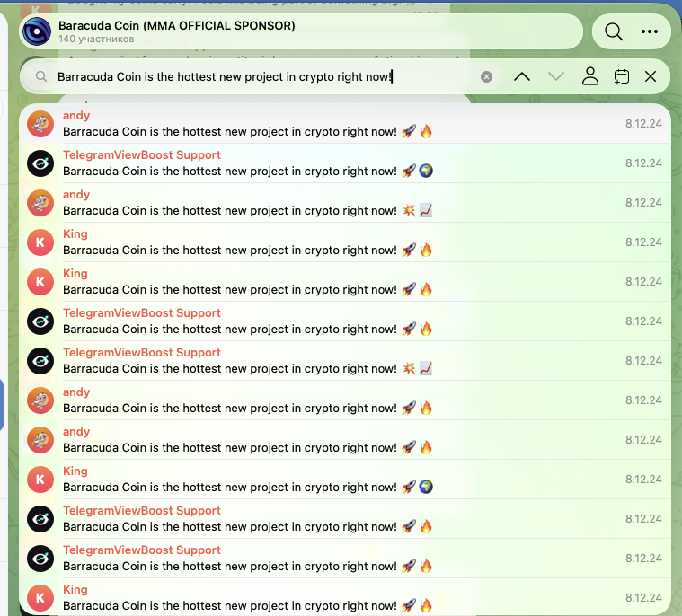Click TelegramViewBoost avatar beside the globe-emoji message

40,163
